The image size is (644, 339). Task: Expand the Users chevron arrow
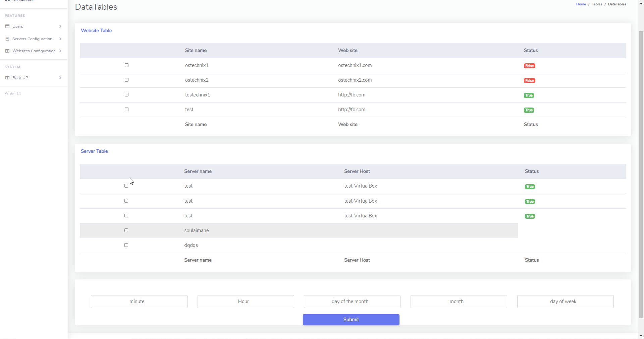point(60,26)
